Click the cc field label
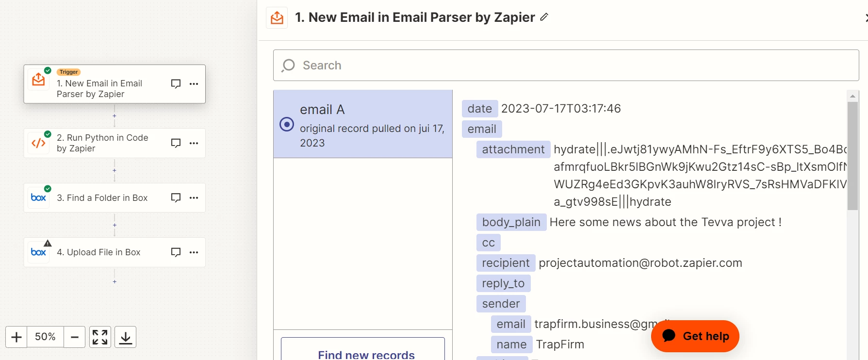The width and height of the screenshot is (868, 360). point(489,243)
